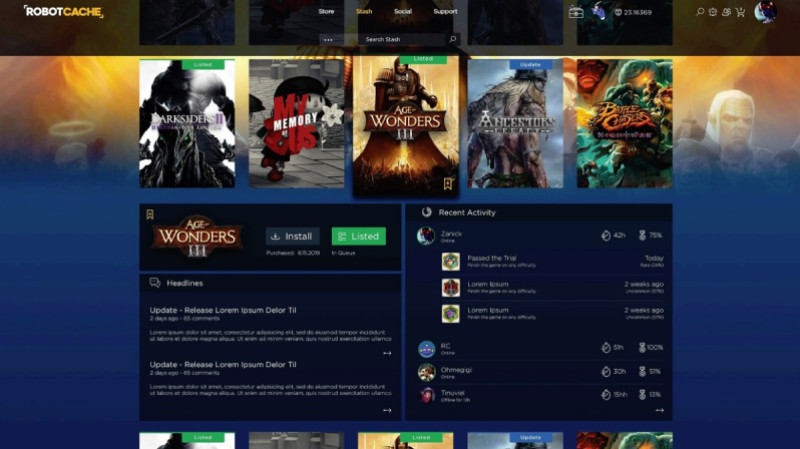Click the first Lorem Ipsum achievement badge
The image size is (800, 449).
point(451,287)
